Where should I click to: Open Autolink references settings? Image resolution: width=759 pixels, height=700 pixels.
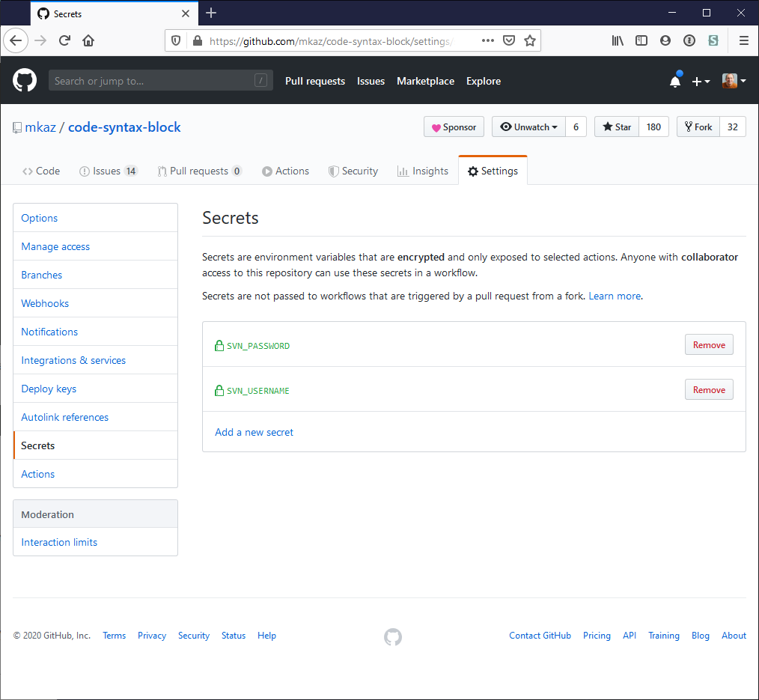tap(95, 417)
